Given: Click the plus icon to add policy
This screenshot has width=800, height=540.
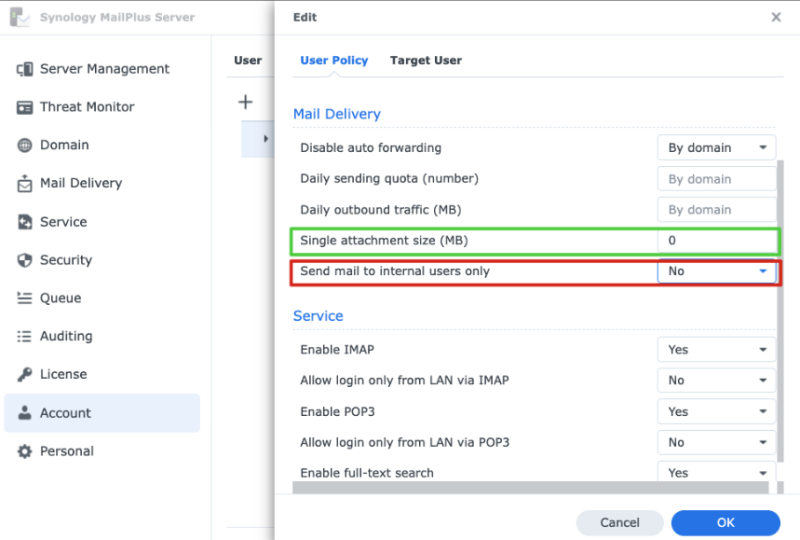Looking at the screenshot, I should pyautogui.click(x=245, y=102).
